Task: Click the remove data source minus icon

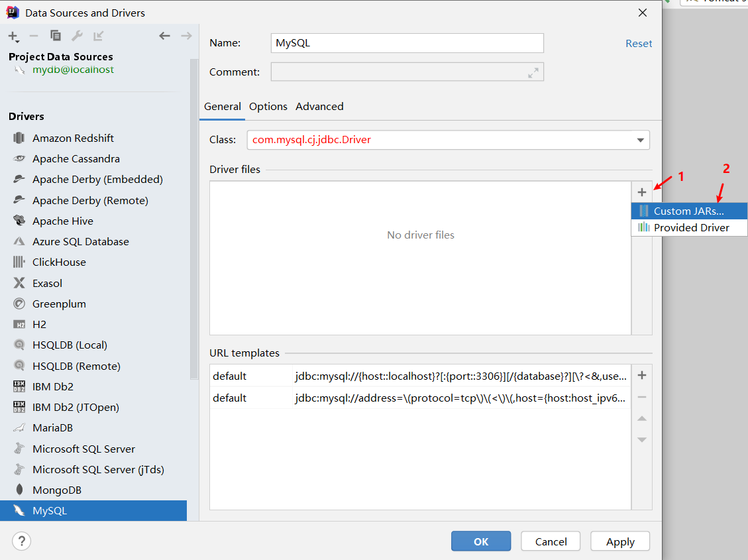Action: [33, 36]
